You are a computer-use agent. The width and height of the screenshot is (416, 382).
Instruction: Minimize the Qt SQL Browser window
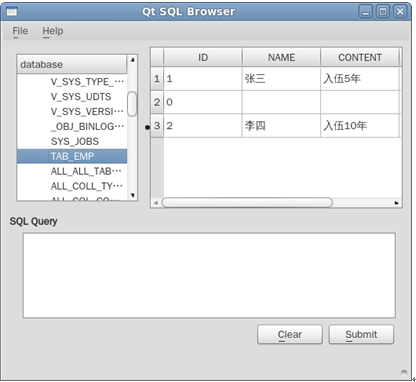click(x=366, y=12)
